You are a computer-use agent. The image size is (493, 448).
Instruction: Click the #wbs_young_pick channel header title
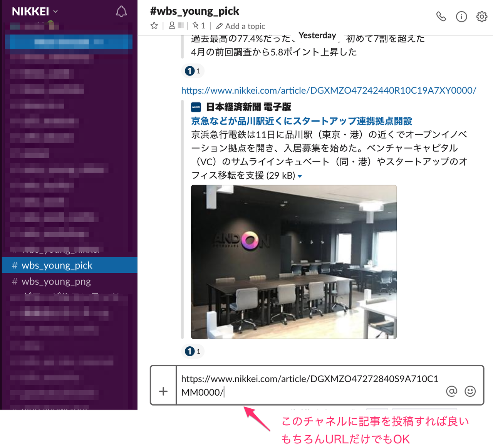[195, 11]
